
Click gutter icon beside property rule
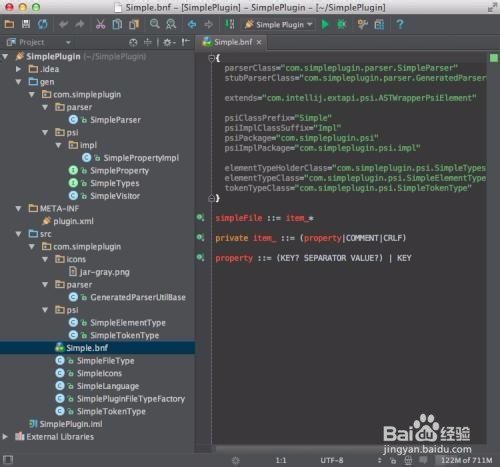tap(200, 258)
